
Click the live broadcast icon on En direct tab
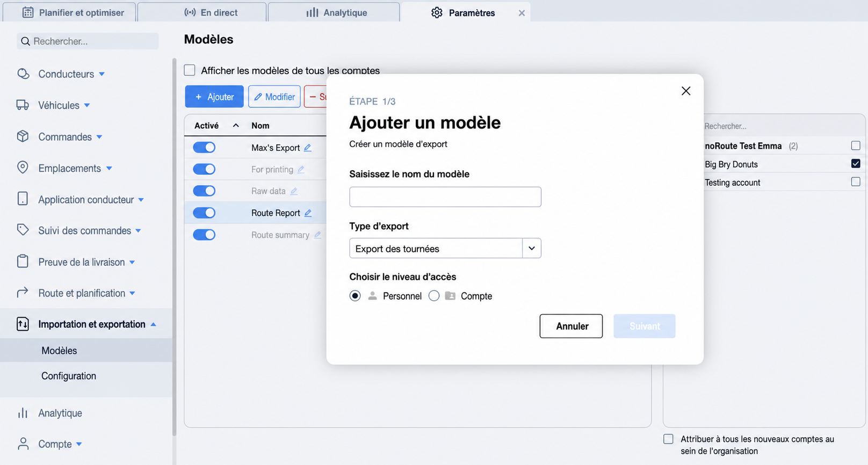[190, 12]
